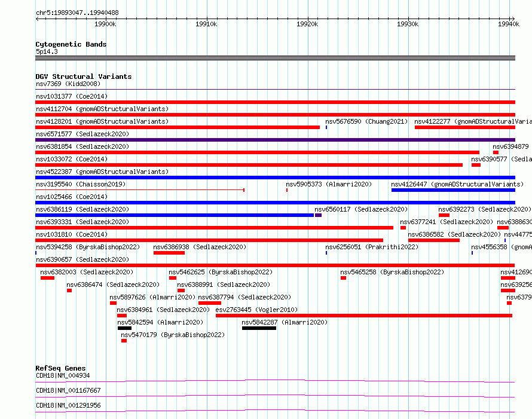The width and height of the screenshot is (532, 419).
Task: Select the red nsv6382003 (Sedlazeck2020) bar
Action: tap(47, 278)
